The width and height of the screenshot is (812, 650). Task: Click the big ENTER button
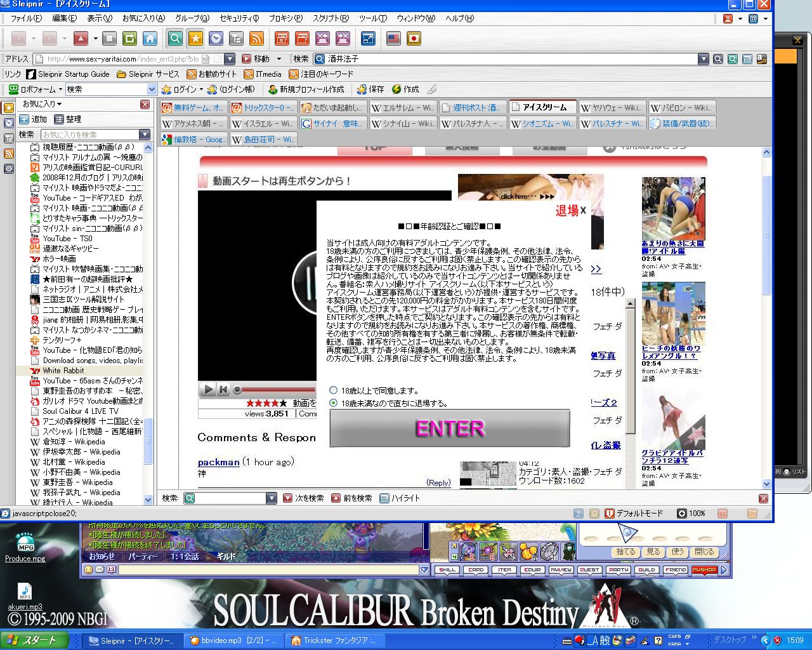(450, 428)
